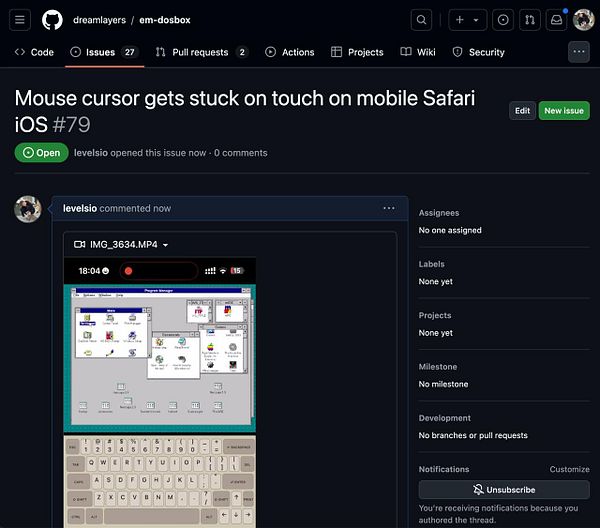Click the Edit issue title button
Image resolution: width=600 pixels, height=528 pixels.
click(522, 111)
